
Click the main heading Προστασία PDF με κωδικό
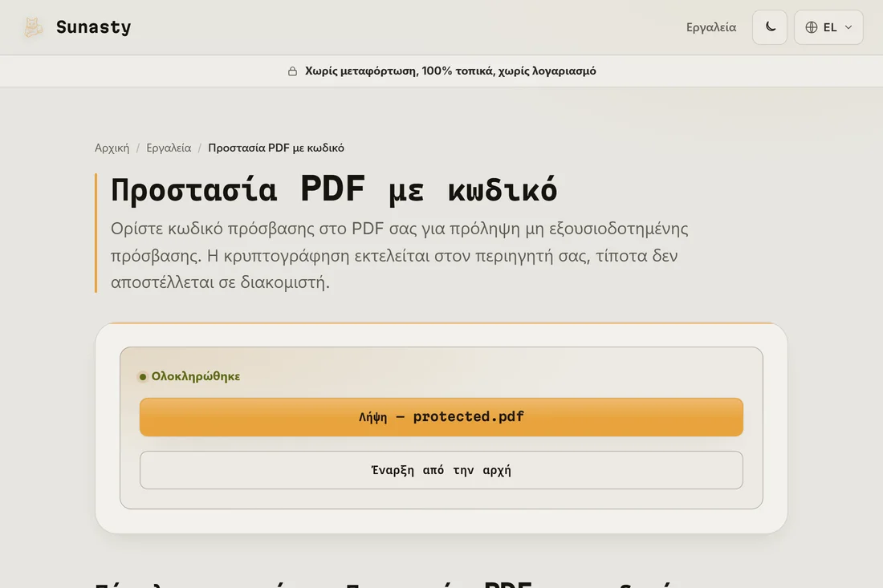(x=333, y=189)
